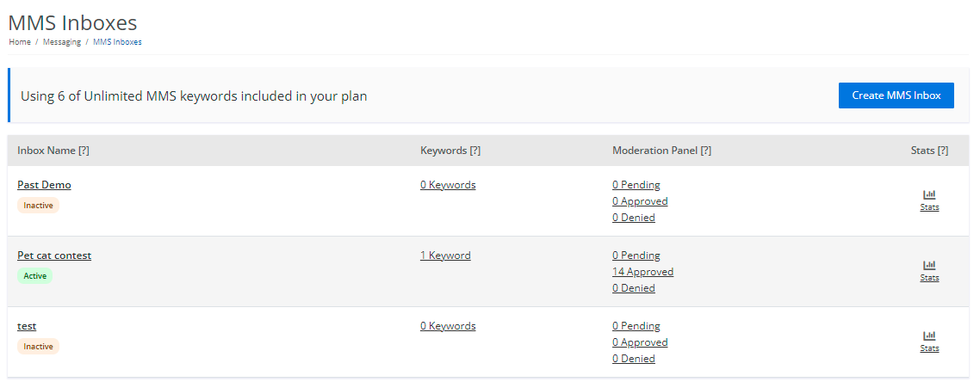
Task: View 0 Keywords for test inbox
Action: pyautogui.click(x=448, y=326)
